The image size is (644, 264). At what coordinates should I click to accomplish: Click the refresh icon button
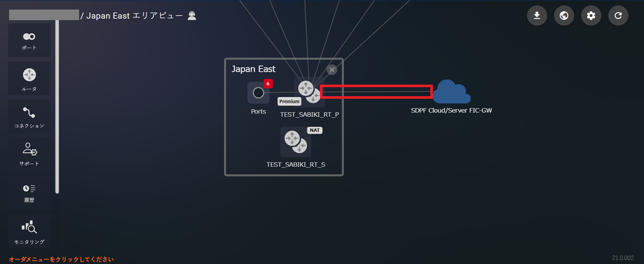pos(618,16)
